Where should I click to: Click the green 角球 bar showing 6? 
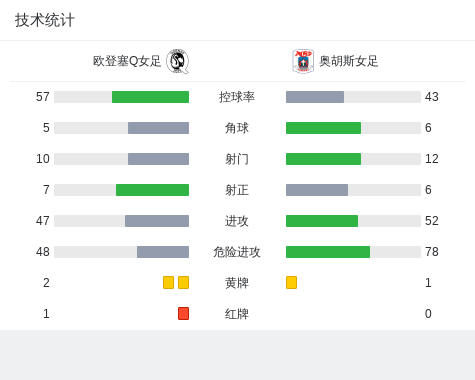tap(323, 128)
